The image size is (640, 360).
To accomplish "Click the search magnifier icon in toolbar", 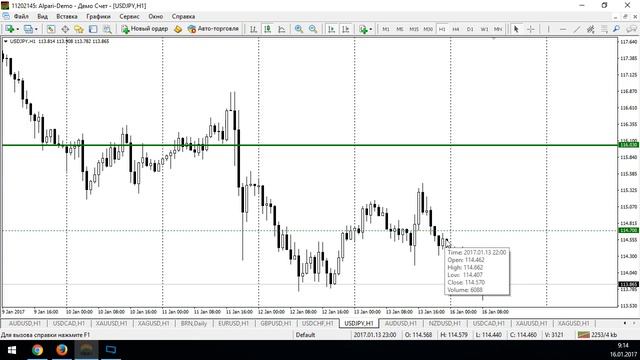I will [616, 29].
